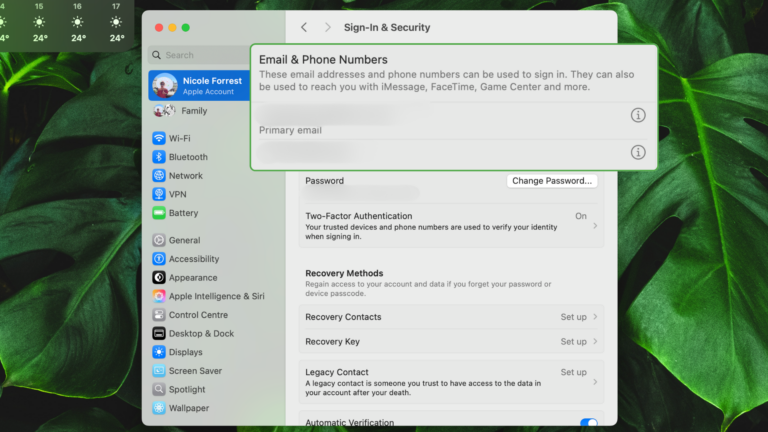Click Set up for Legacy Contact
The height and width of the screenshot is (432, 768).
coord(574,372)
